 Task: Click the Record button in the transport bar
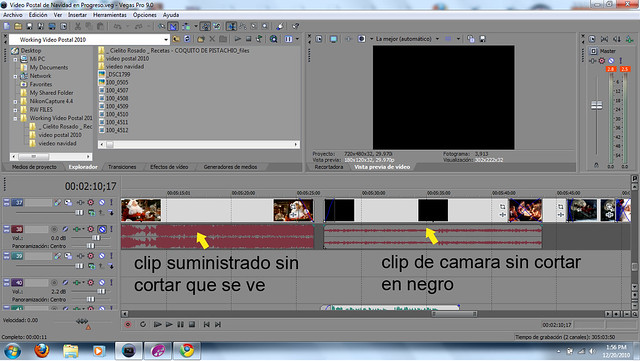(x=128, y=325)
